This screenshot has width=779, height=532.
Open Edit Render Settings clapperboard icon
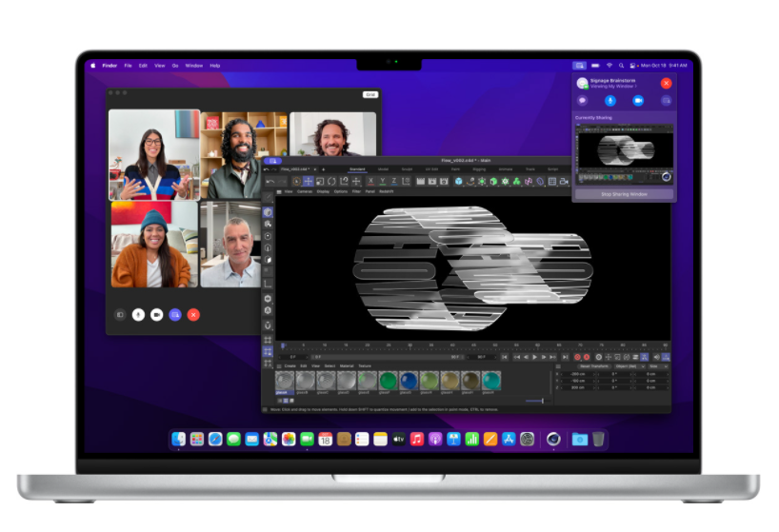(x=444, y=182)
